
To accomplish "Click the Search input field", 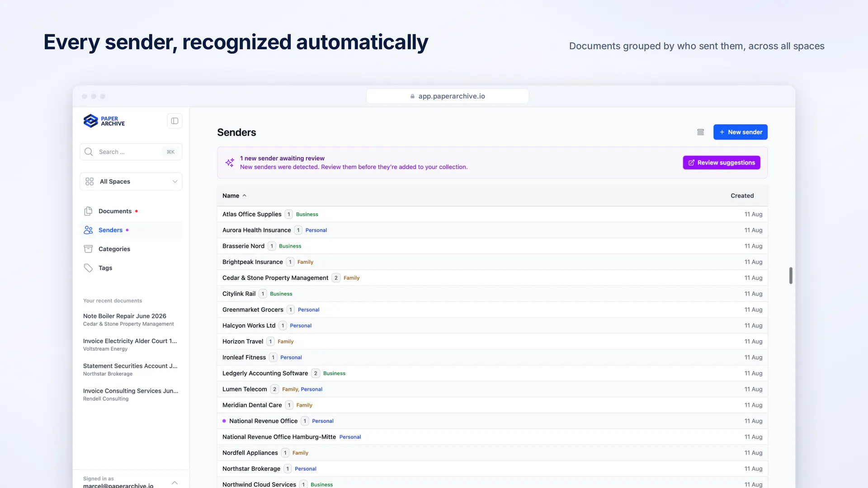I will (x=131, y=152).
